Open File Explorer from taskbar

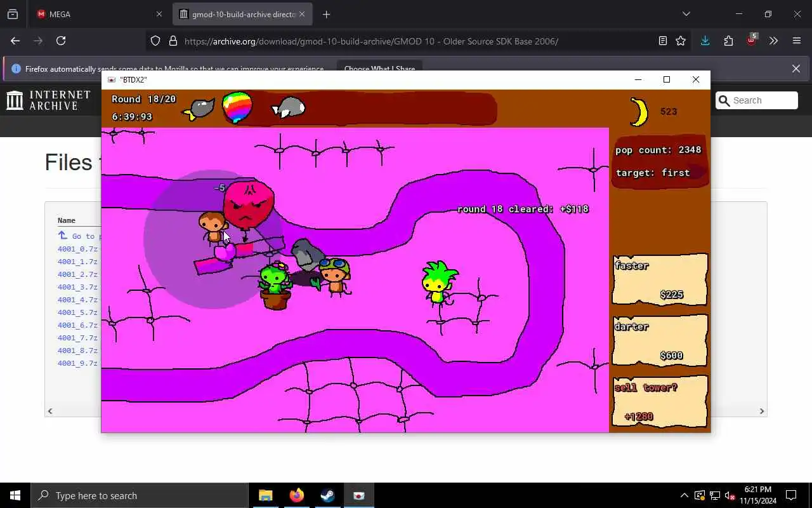click(265, 495)
